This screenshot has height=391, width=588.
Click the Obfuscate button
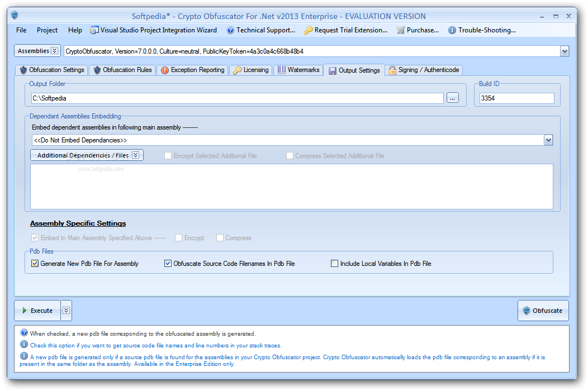click(x=543, y=311)
